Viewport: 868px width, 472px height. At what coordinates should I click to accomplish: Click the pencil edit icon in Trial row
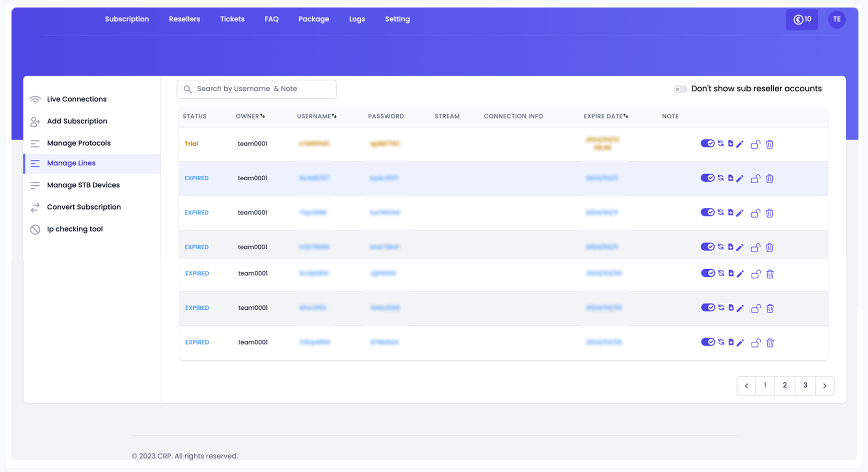coord(740,144)
